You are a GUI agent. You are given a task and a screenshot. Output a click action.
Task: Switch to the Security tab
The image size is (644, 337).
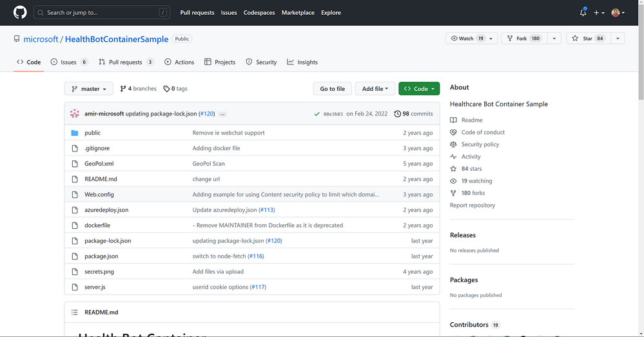pos(261,62)
